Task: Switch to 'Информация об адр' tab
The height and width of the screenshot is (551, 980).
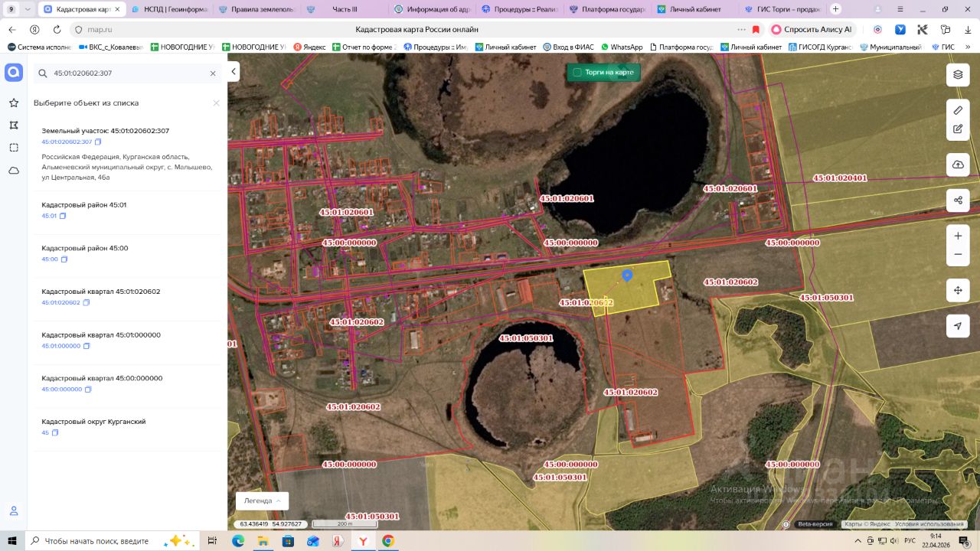Action: tap(432, 9)
